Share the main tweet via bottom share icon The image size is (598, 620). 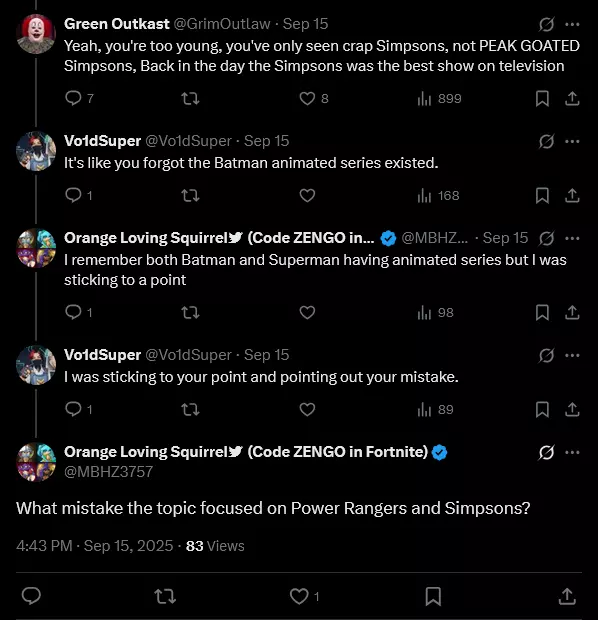pyautogui.click(x=567, y=596)
